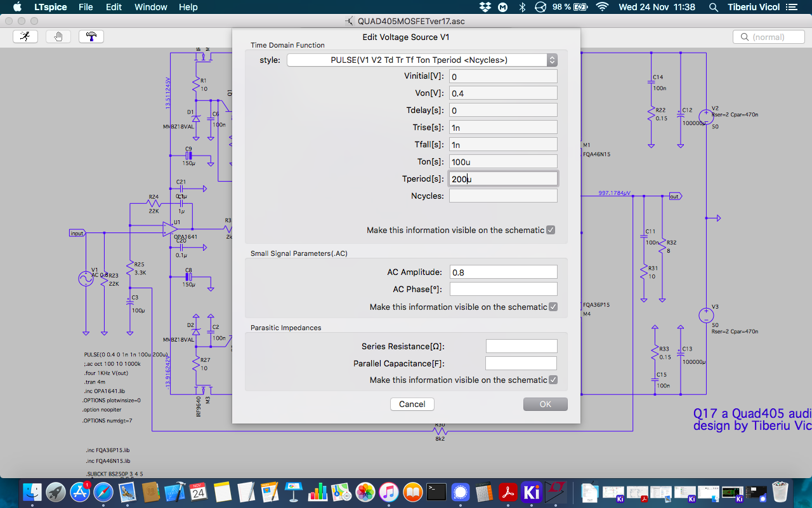Click the Run simulation running-man icon
The image size is (812, 508).
[25, 37]
